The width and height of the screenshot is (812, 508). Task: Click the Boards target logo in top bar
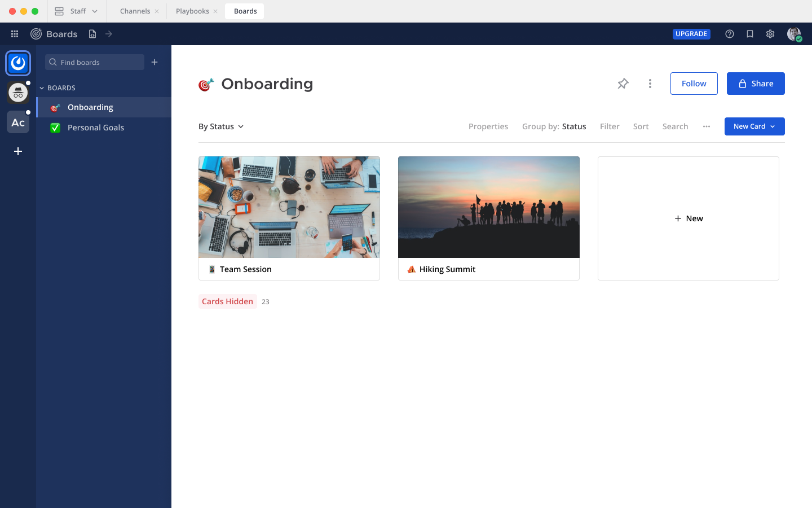[x=36, y=34]
